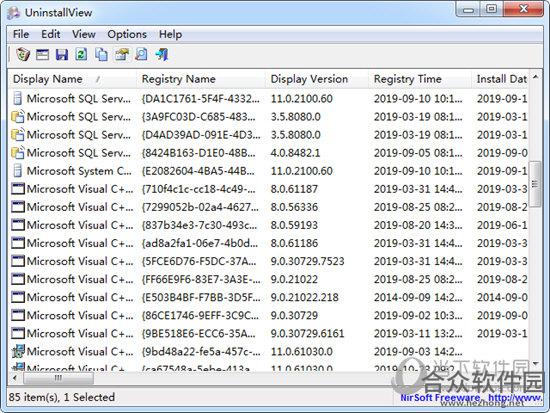Select registry name {8424B163-D1E0-48B...
Viewport: 550px width, 413px height.
click(x=199, y=153)
